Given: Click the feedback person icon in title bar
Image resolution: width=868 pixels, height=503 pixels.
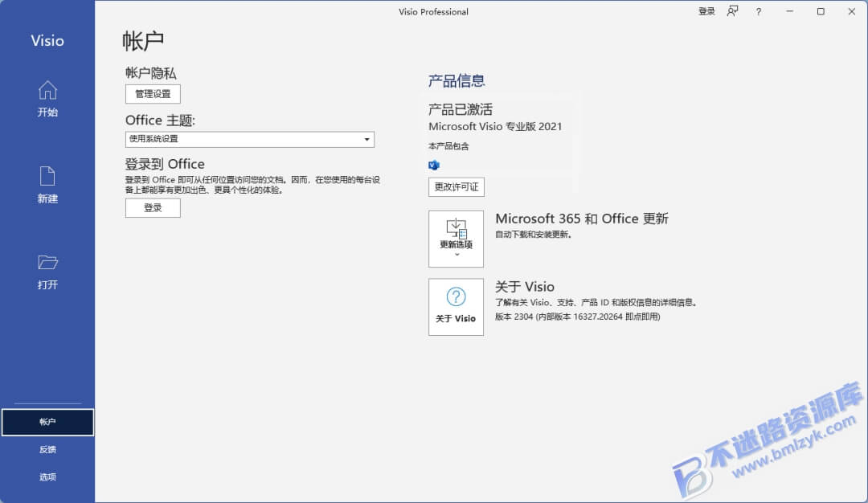Looking at the screenshot, I should (732, 11).
